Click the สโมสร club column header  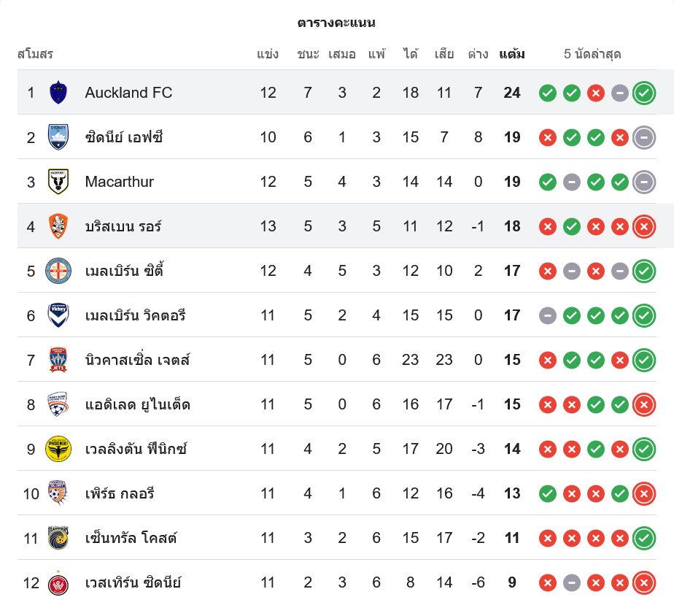coord(35,54)
